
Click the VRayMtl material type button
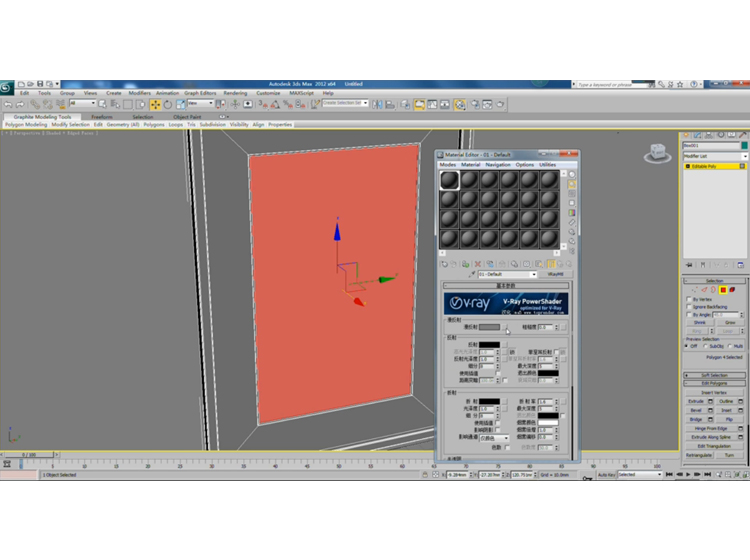pos(555,274)
